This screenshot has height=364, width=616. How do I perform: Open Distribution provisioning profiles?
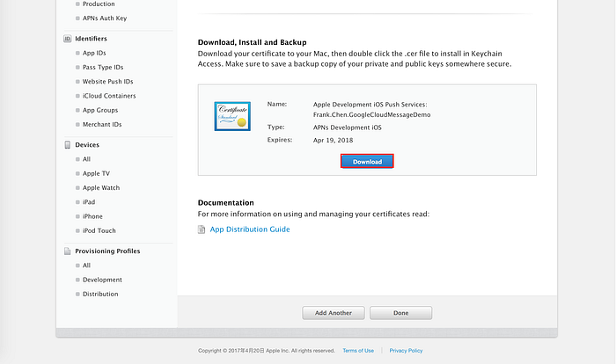[100, 295]
